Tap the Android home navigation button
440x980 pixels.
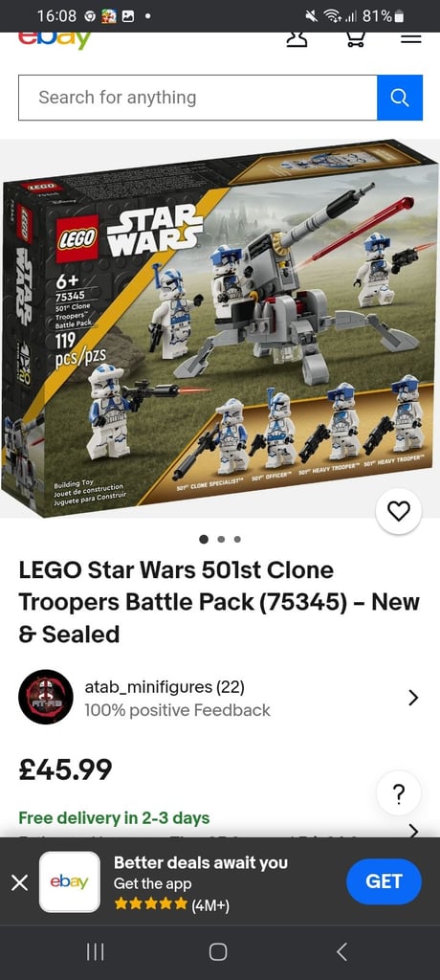pyautogui.click(x=218, y=952)
